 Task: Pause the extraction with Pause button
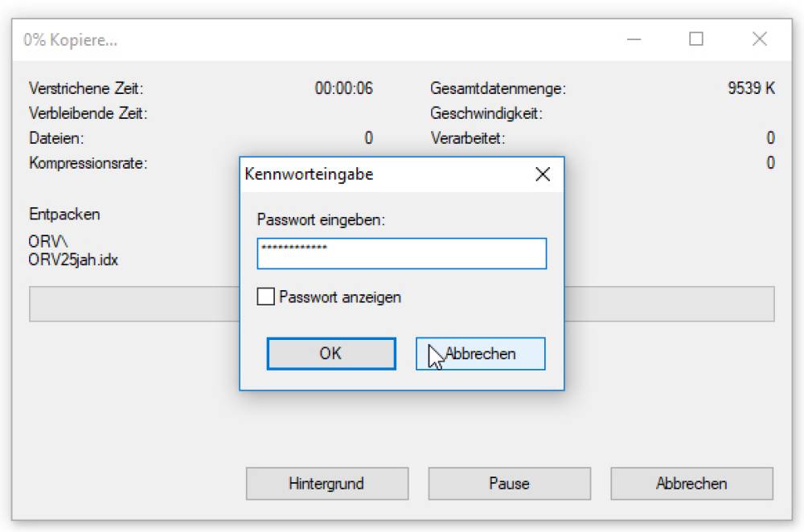[x=509, y=484]
